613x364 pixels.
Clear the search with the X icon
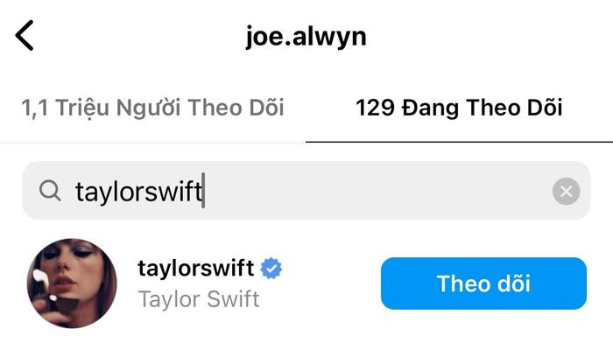click(566, 192)
